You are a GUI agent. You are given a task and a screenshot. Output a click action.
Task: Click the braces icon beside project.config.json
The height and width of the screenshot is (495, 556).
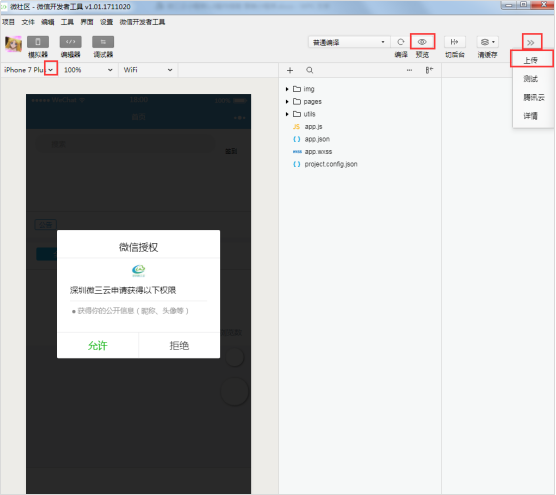[296, 164]
